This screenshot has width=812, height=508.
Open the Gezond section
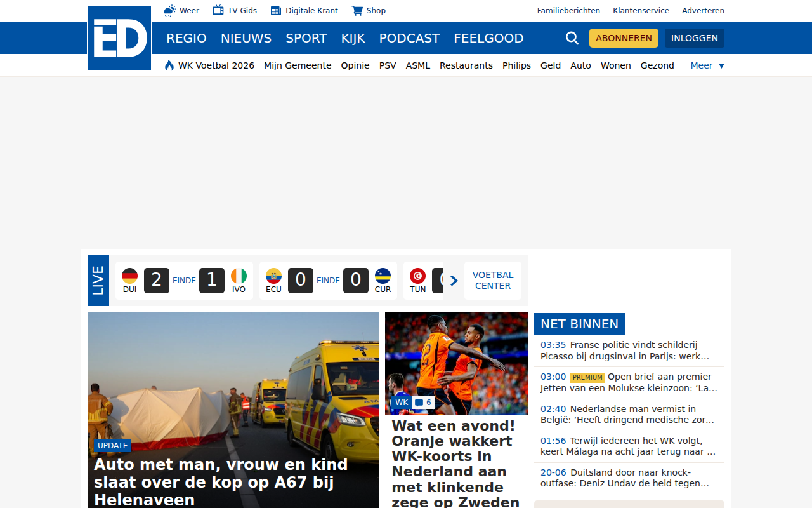[x=657, y=65]
